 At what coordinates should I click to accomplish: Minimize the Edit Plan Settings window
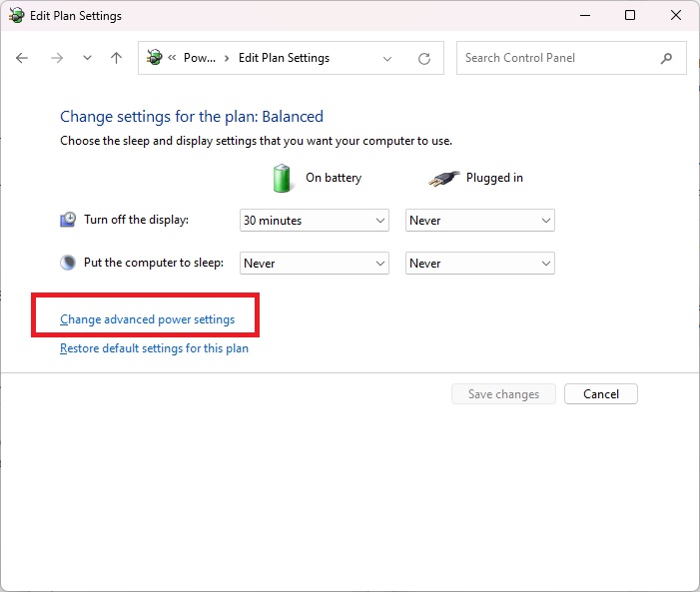(585, 15)
